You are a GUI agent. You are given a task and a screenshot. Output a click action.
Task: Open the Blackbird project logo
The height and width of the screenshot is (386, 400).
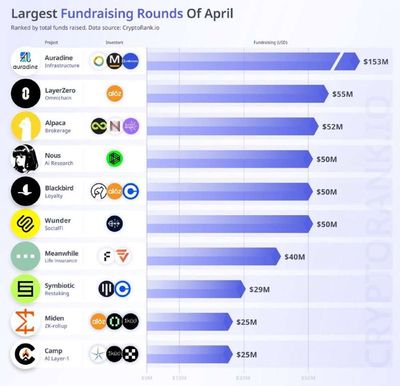pos(25,191)
